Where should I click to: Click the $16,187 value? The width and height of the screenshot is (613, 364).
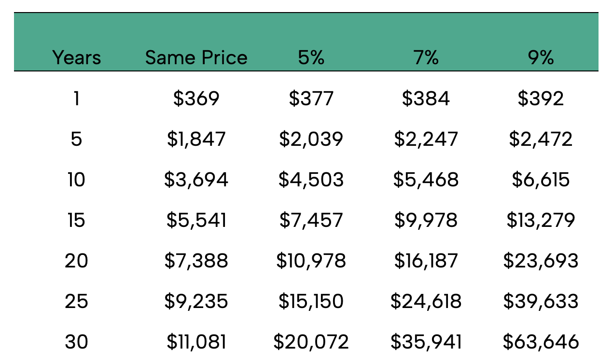(426, 261)
